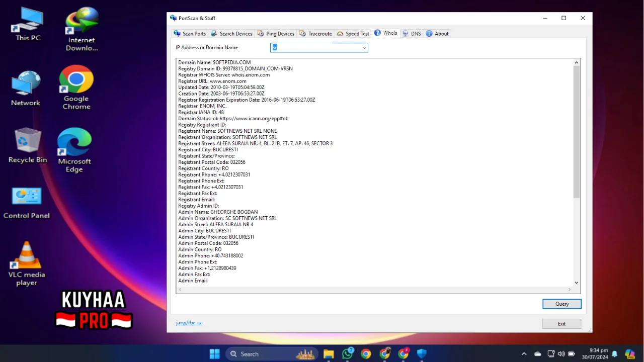Click the 'Domain Name: SOFTPEDIA.COM' line
644x362 pixels.
click(x=214, y=62)
